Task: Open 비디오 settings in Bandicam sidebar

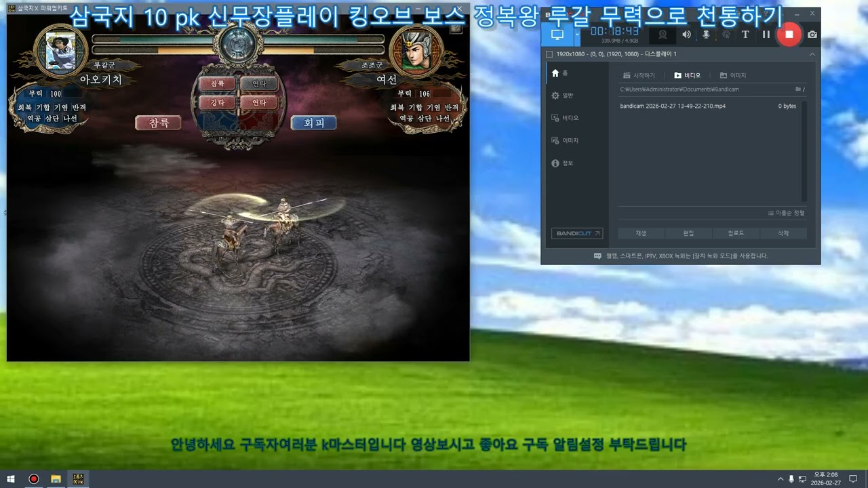Action: pyautogui.click(x=565, y=118)
